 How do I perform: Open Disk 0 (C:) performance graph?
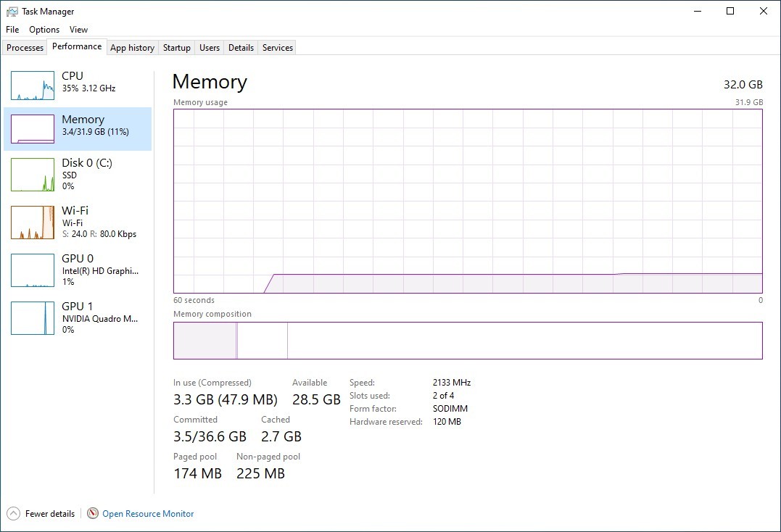point(33,175)
